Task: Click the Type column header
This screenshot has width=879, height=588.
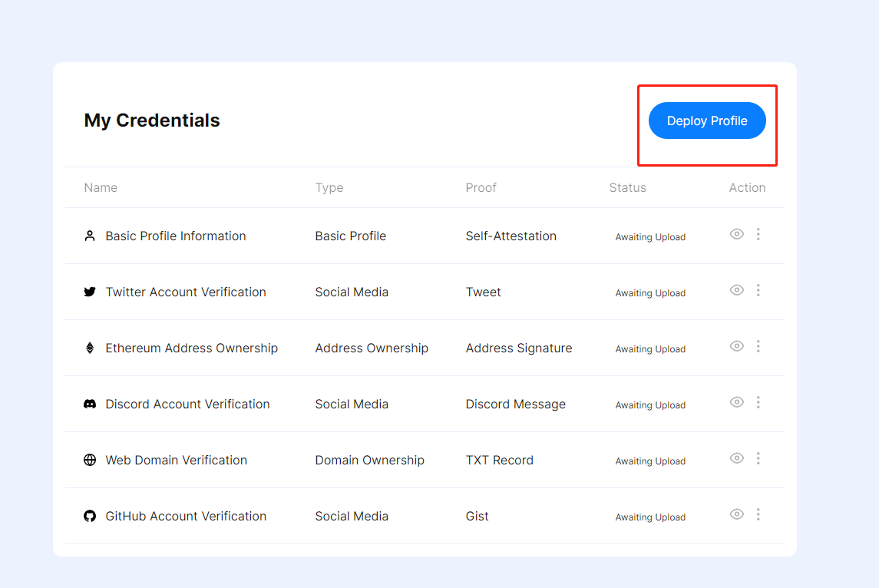Action: (x=329, y=188)
